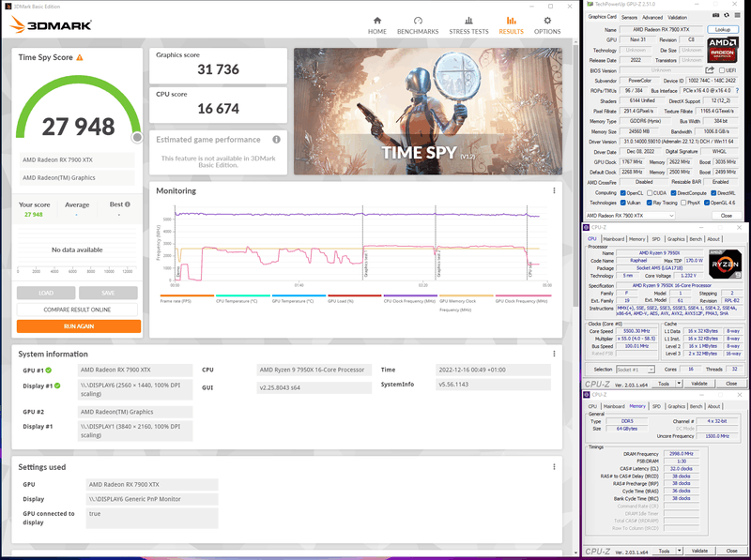The width and height of the screenshot is (751, 560).
Task: Toggle the Ray Tracing checkbox
Action: (x=650, y=203)
